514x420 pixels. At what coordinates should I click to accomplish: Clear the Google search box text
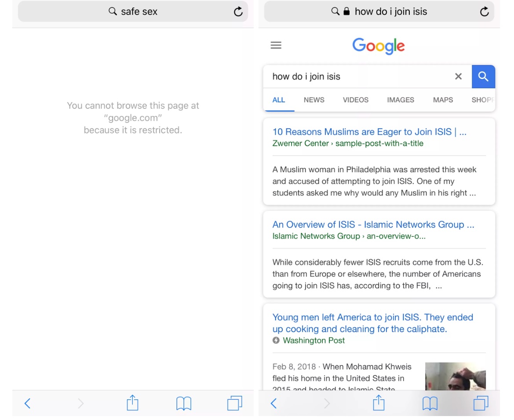point(458,76)
